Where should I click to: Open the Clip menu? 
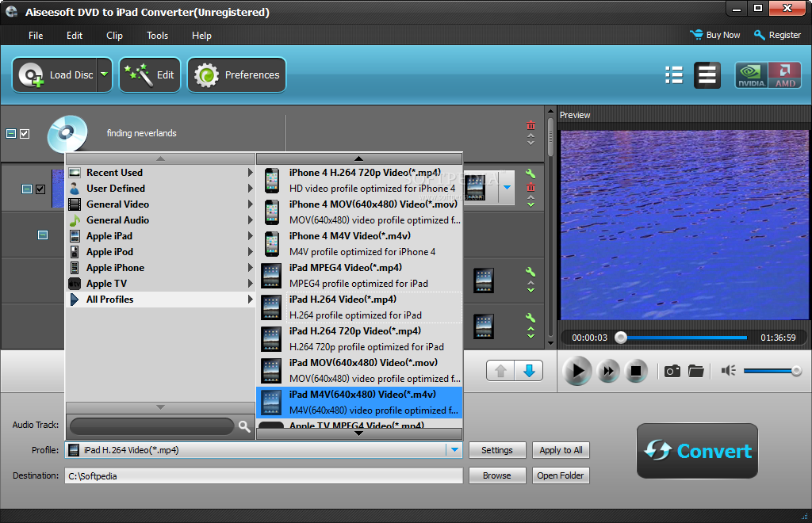click(x=114, y=35)
